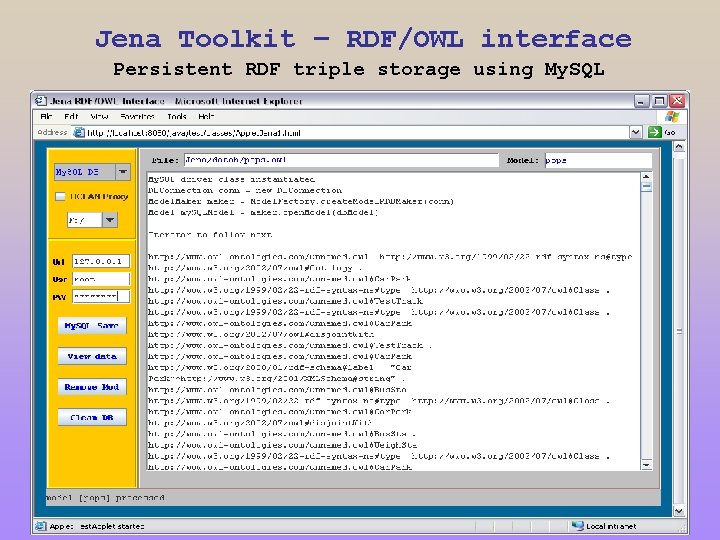
Task: Click the status bar applet page icon
Action: (x=41, y=526)
